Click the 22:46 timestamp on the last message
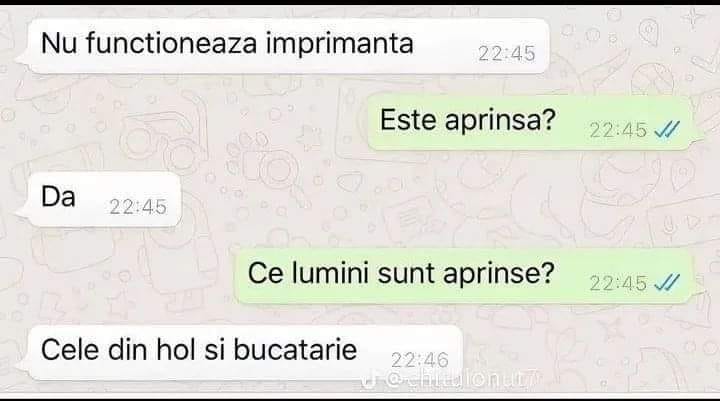 [x=420, y=360]
